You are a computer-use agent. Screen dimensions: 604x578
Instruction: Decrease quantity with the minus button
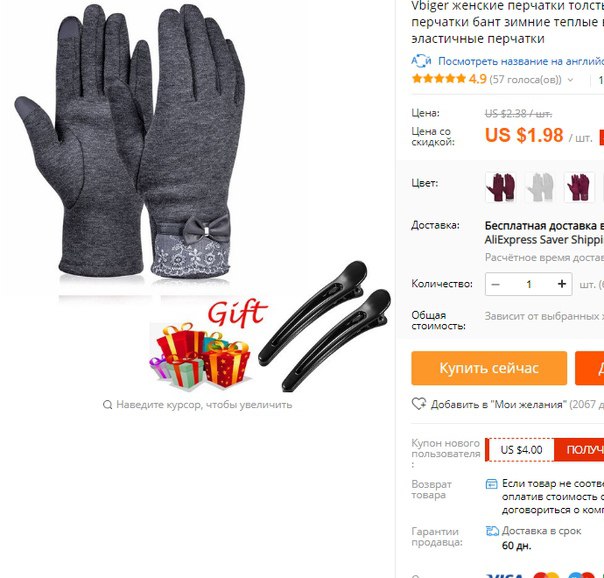pyautogui.click(x=495, y=284)
